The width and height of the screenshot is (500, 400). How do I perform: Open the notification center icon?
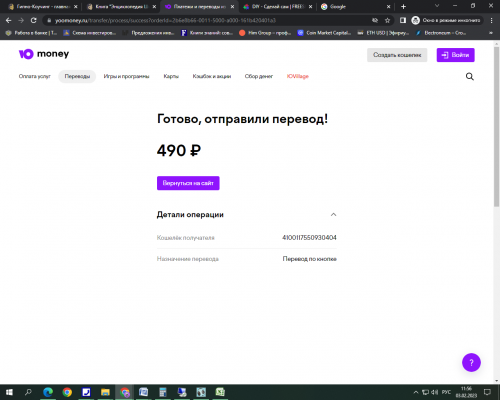[487, 392]
